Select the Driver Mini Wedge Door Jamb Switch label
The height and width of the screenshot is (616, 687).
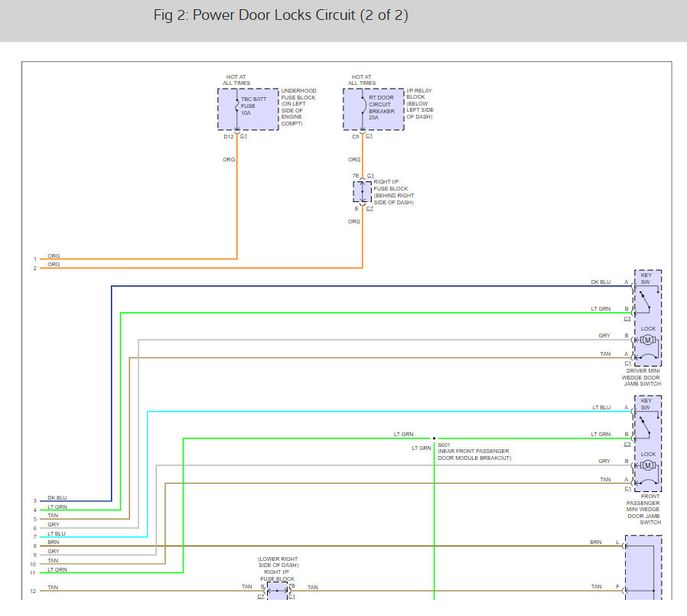[641, 377]
